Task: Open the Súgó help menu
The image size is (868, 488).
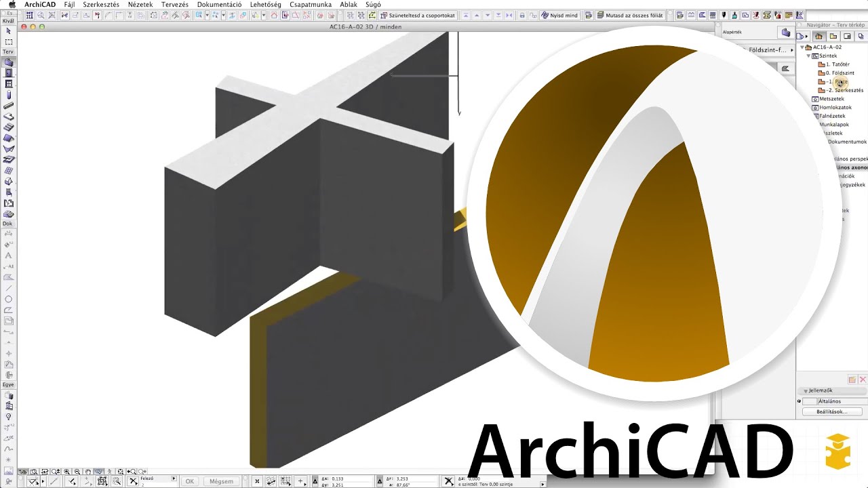Action: [x=373, y=4]
